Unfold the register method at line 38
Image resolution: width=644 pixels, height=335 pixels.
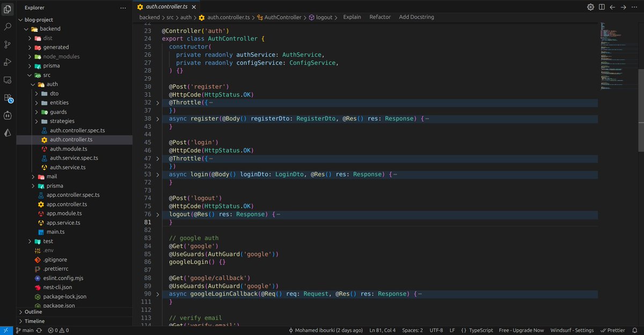[x=157, y=118]
